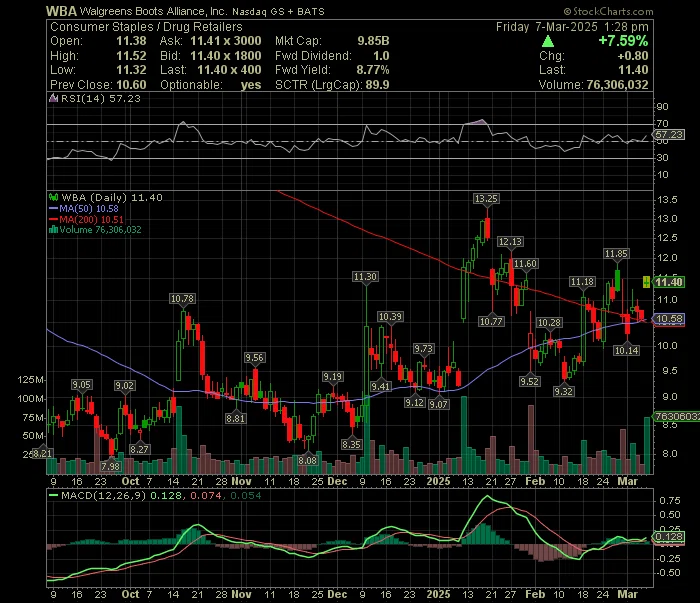The image size is (700, 603).
Task: Click the Last quote 11.40 x 400
Action: click(229, 70)
